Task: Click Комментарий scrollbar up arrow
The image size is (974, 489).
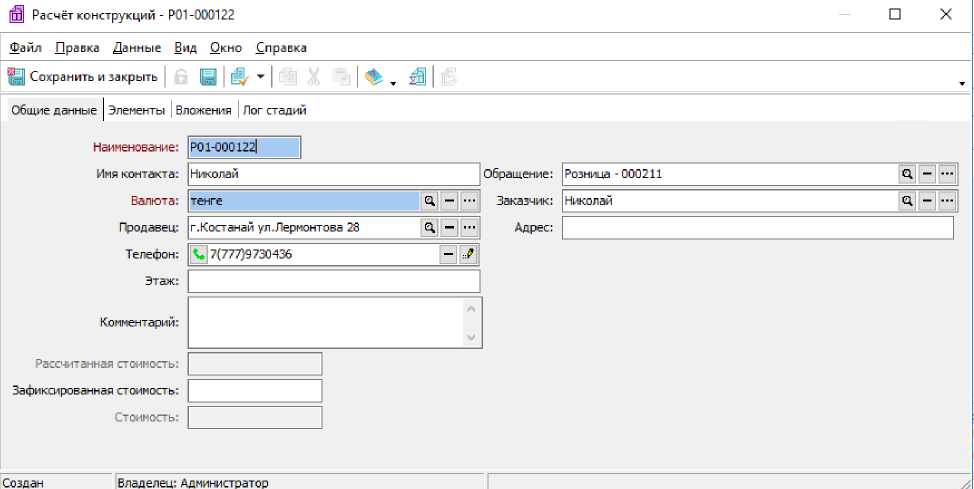Action: (x=471, y=308)
